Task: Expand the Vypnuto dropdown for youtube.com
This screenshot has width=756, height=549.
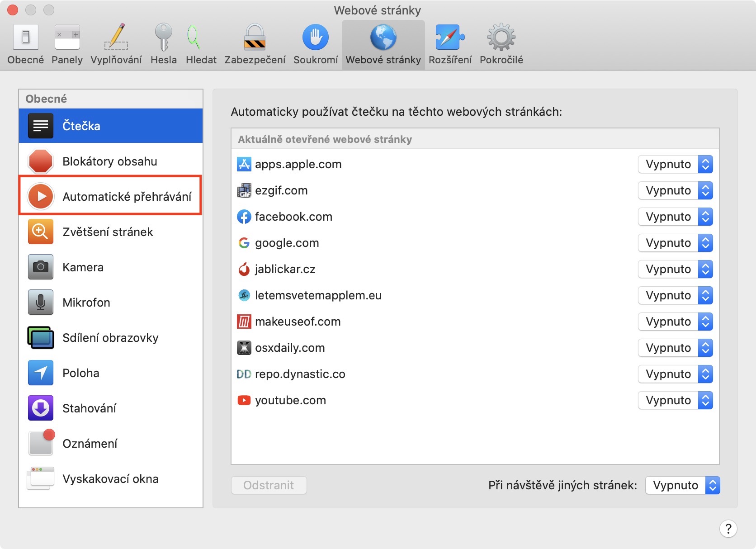Action: pos(675,400)
